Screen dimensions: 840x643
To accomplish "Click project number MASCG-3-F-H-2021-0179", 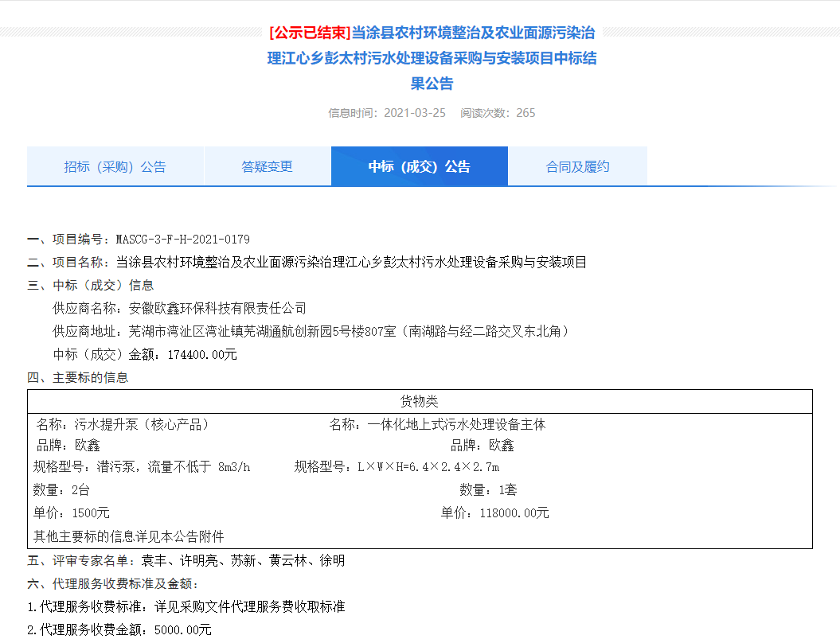I will [x=182, y=239].
